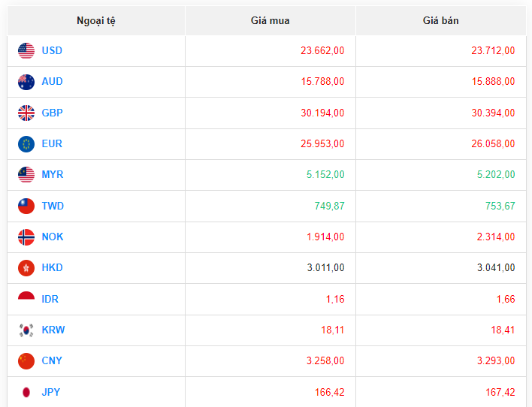The height and width of the screenshot is (407, 532).
Task: Select MYR sell price 5.202,00
Action: pyautogui.click(x=496, y=174)
